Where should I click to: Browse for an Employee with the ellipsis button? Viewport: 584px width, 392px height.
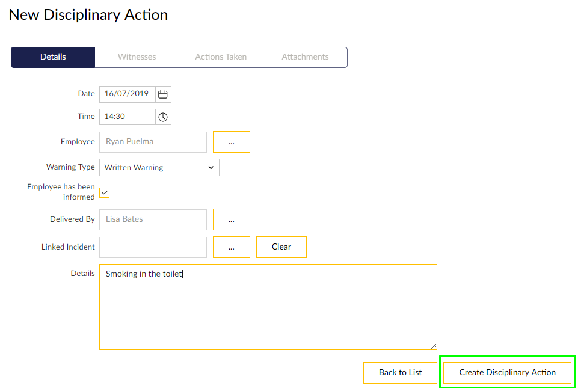pos(232,142)
